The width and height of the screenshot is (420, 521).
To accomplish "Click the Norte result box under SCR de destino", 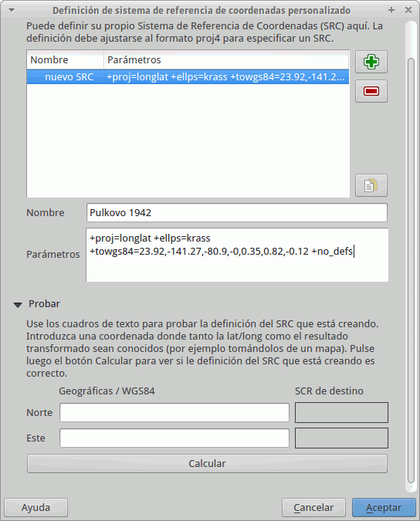I will click(x=341, y=413).
